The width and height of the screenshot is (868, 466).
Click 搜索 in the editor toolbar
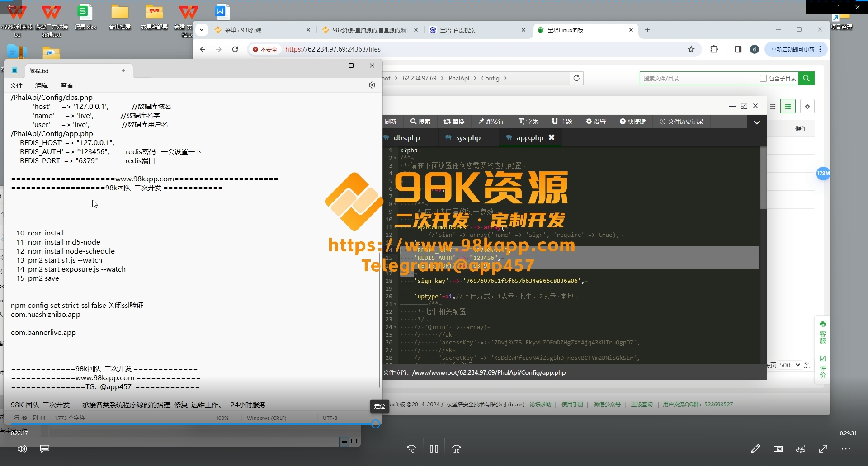pos(420,122)
